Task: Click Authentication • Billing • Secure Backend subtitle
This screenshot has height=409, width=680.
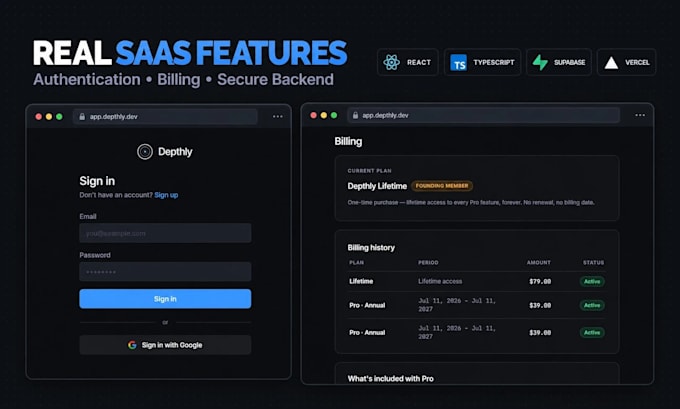Action: pos(183,80)
